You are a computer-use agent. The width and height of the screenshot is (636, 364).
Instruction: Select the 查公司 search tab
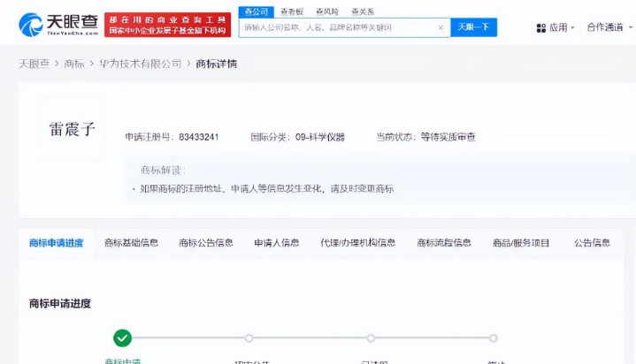[256, 11]
